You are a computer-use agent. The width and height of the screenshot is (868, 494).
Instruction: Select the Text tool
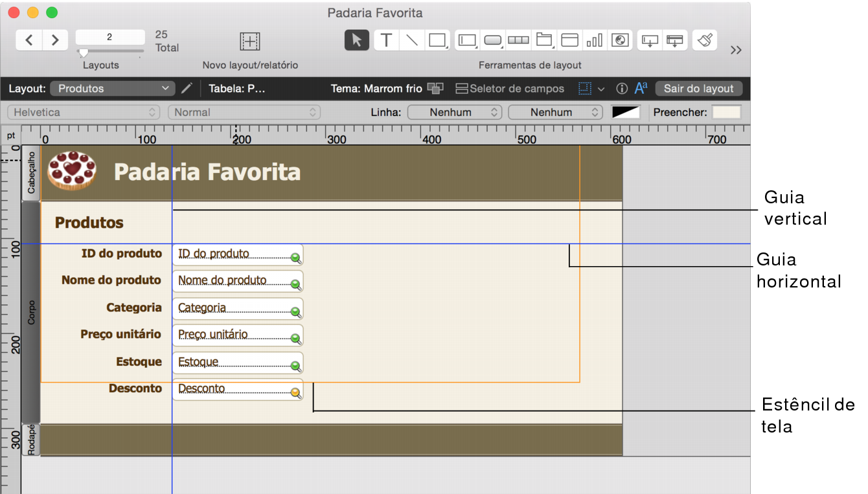(x=386, y=39)
